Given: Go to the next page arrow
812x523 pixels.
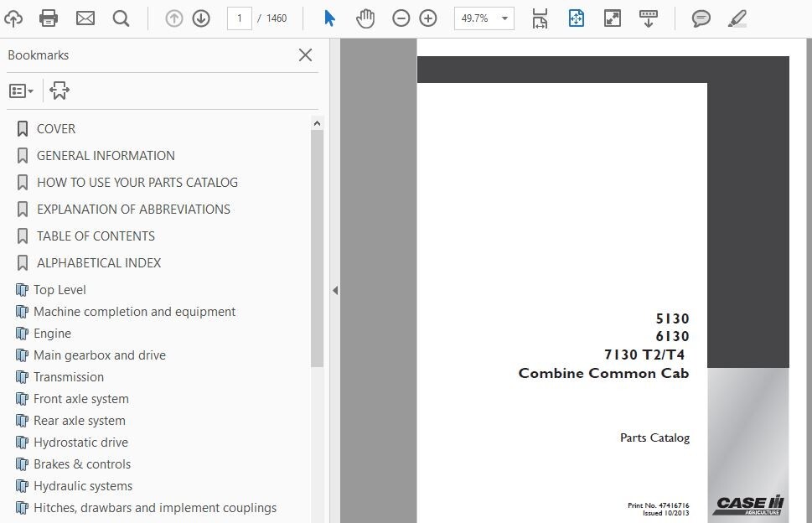Looking at the screenshot, I should (201, 18).
